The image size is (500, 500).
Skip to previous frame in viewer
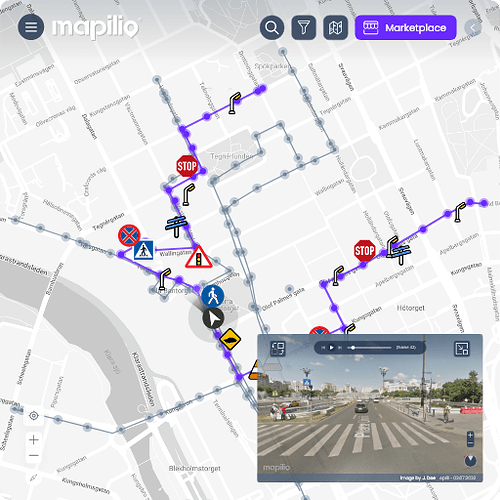coord(323,348)
